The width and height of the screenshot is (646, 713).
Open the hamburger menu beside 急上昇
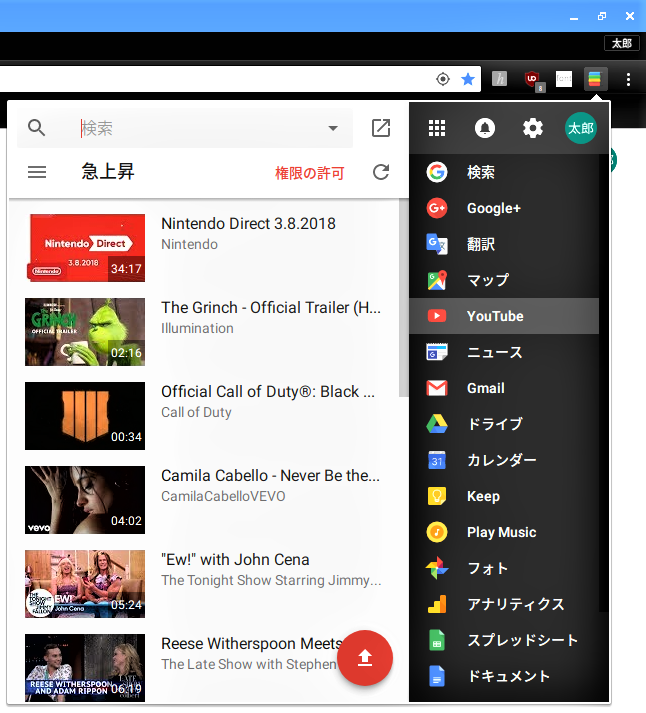(37, 172)
